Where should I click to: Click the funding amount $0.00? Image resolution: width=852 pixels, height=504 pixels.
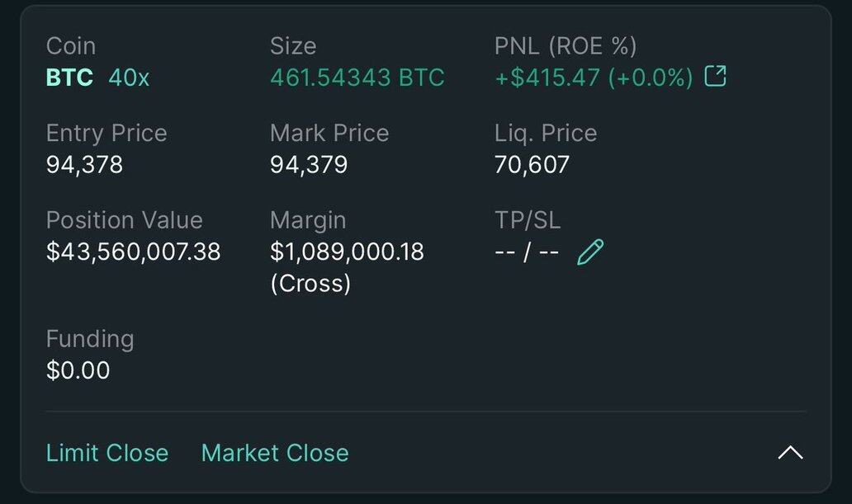[x=78, y=370]
